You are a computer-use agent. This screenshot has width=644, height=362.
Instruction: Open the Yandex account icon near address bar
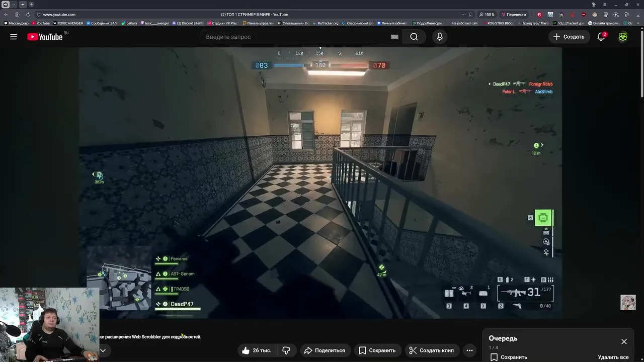[17, 15]
